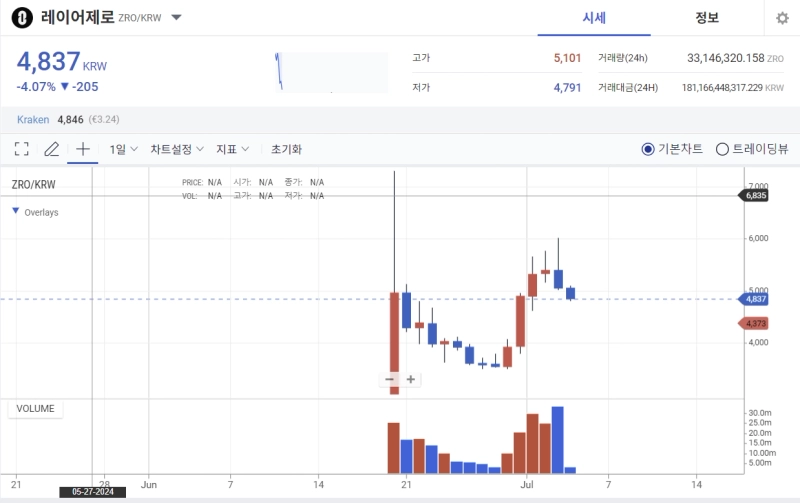This screenshot has width=800, height=503.
Task: Open the settings gear icon
Action: [x=782, y=18]
